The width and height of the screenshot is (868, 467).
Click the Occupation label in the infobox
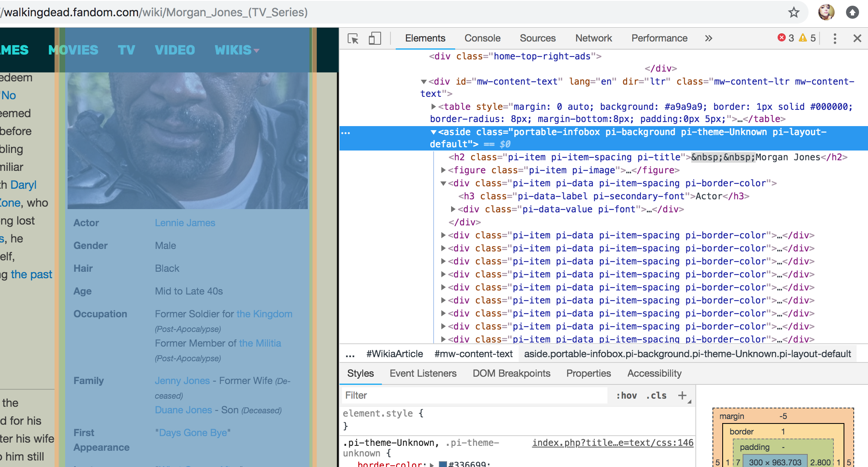[100, 314]
